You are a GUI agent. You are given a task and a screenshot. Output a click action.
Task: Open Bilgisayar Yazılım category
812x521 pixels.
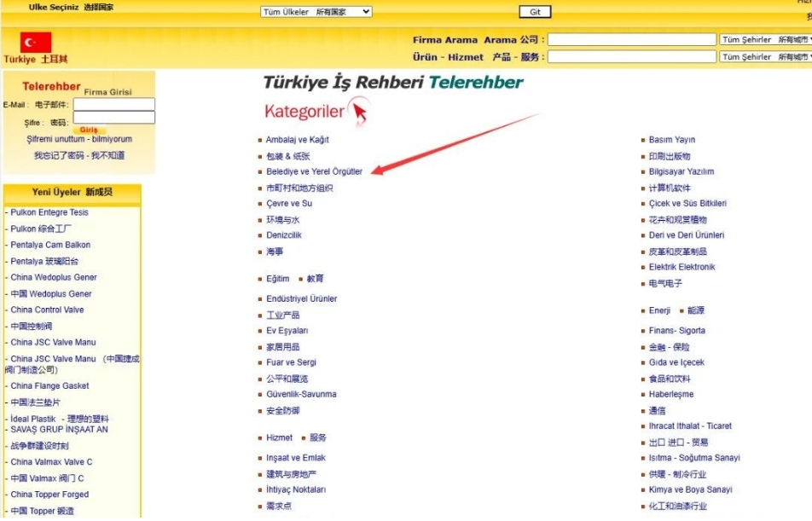point(681,171)
